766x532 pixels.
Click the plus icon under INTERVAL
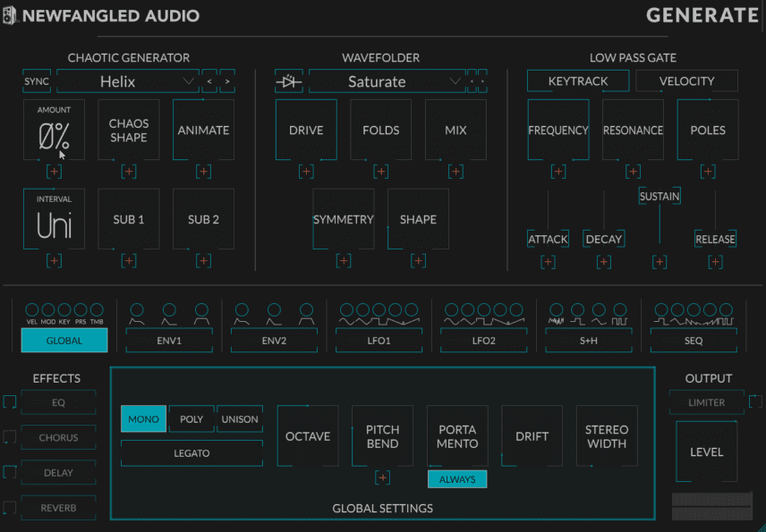tap(55, 261)
